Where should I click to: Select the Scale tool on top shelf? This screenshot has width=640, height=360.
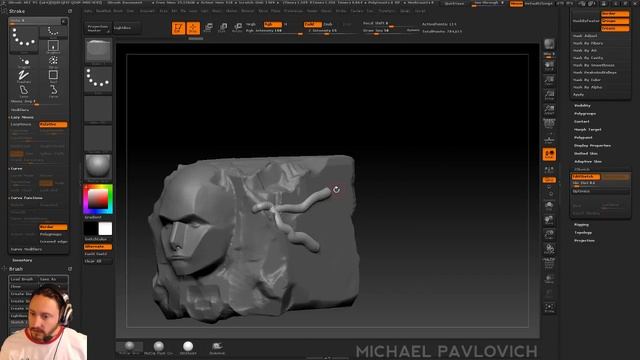(223, 28)
